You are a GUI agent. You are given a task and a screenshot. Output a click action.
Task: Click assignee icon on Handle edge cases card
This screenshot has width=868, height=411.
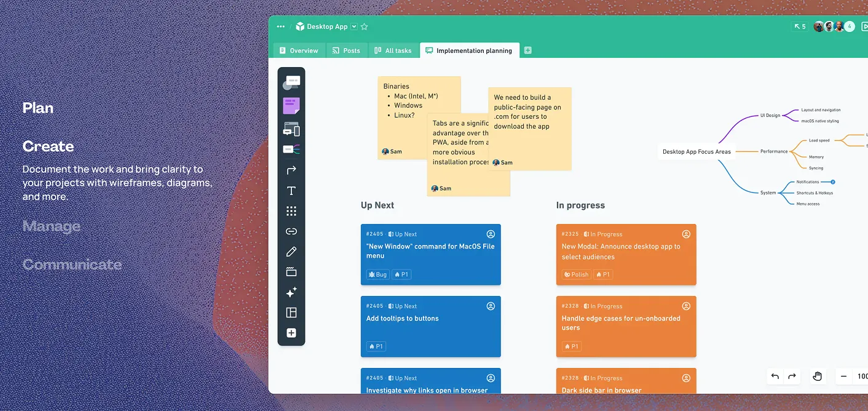686,306
